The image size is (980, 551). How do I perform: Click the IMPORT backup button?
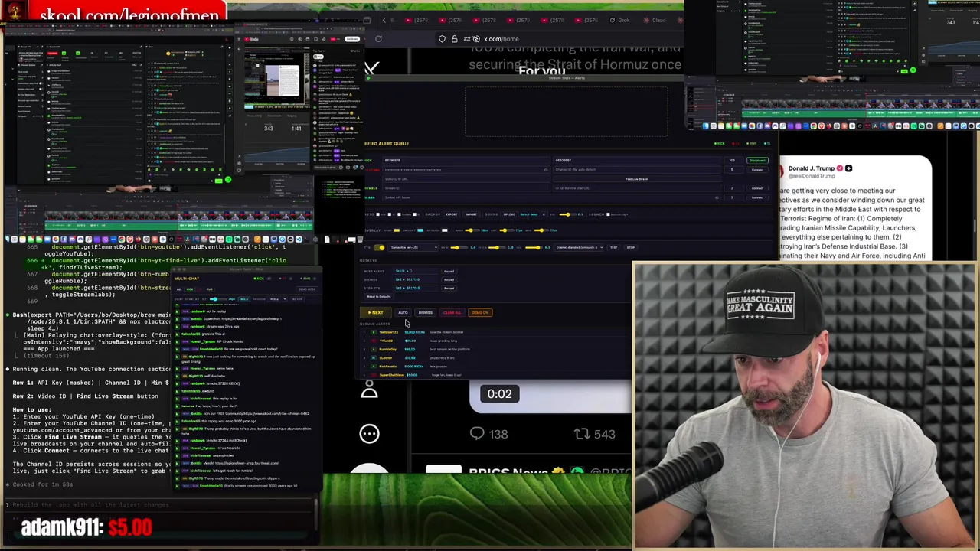click(472, 214)
